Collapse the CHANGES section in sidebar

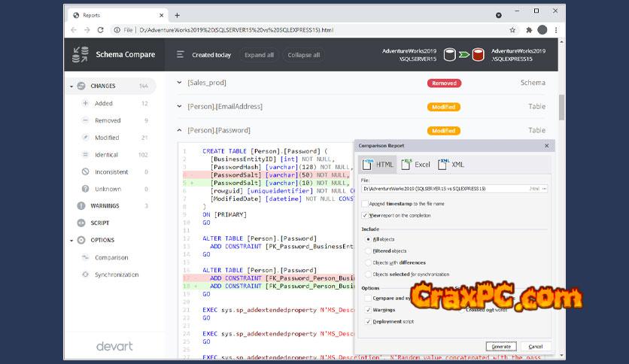tap(71, 86)
